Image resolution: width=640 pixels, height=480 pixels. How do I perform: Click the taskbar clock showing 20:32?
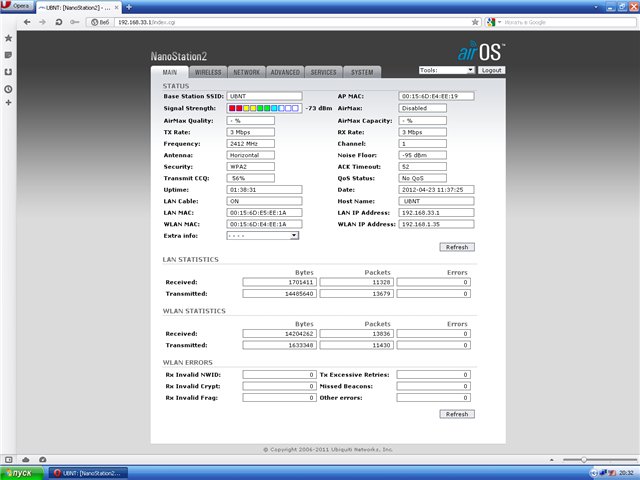click(x=627, y=473)
